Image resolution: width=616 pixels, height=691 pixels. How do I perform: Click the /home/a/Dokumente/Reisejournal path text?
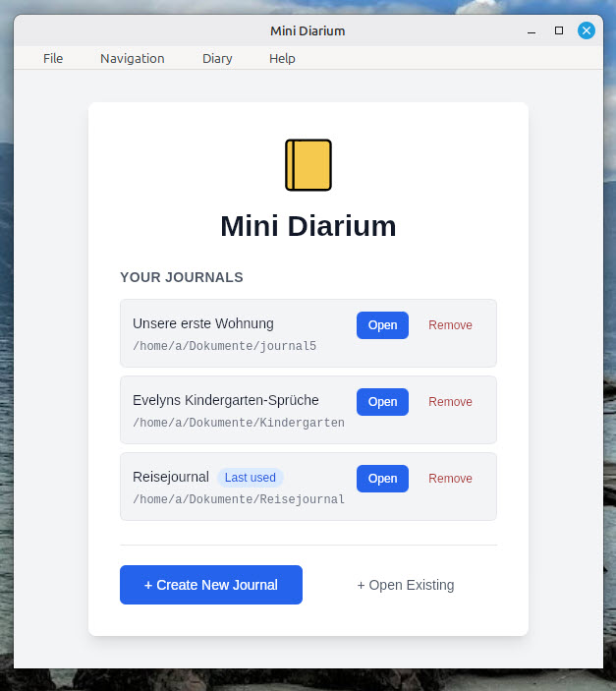239,499
